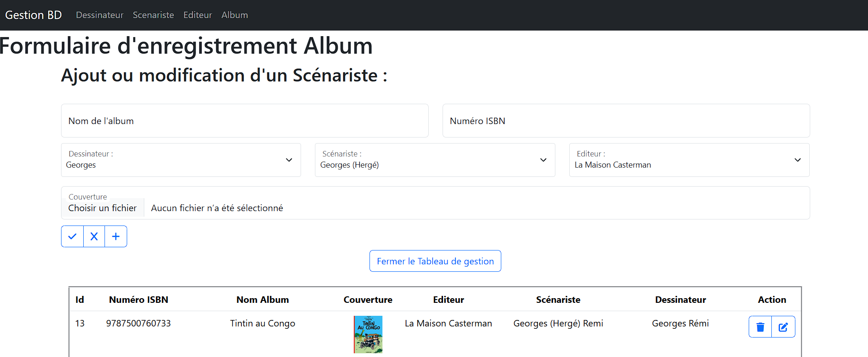The image size is (868, 357).
Task: Click the X cancel icon button
Action: [x=94, y=237]
